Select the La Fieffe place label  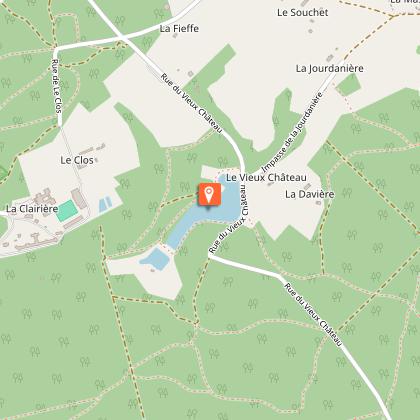[x=179, y=29]
